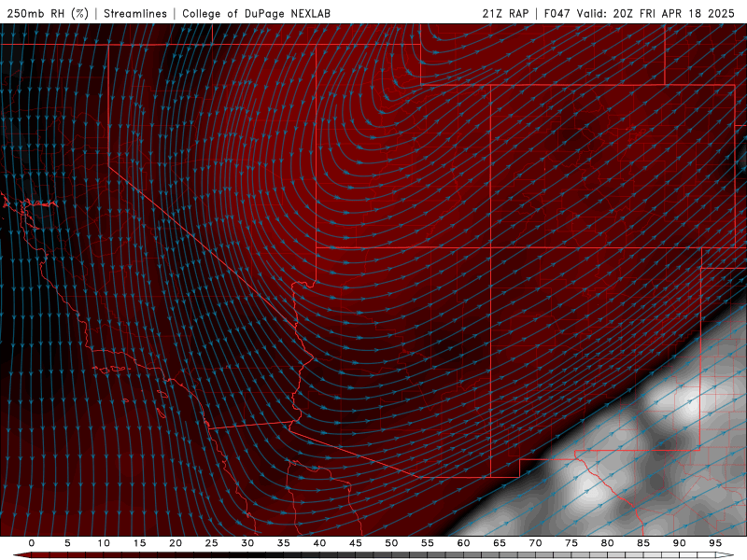Image resolution: width=747 pixels, height=560 pixels.
Task: Click the "0" tick label on the color scale
Action: 32,543
